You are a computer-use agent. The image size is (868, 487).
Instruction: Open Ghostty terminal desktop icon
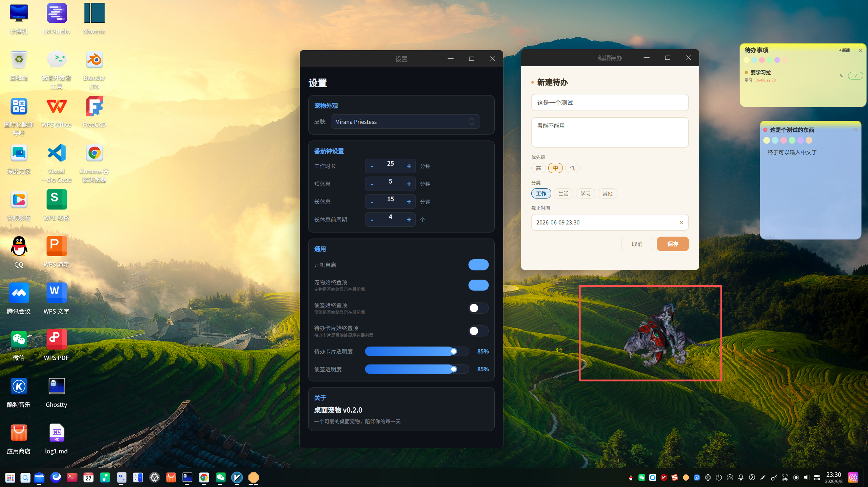pos(57,393)
